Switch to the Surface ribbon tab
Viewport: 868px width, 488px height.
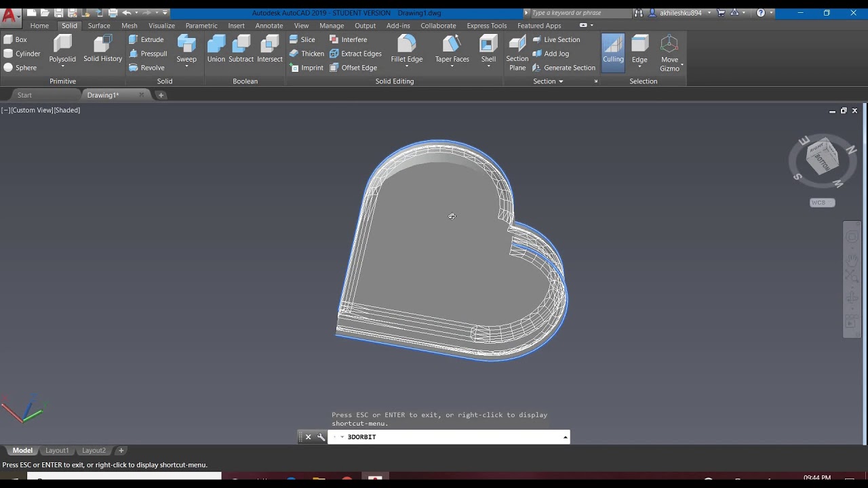(99, 26)
